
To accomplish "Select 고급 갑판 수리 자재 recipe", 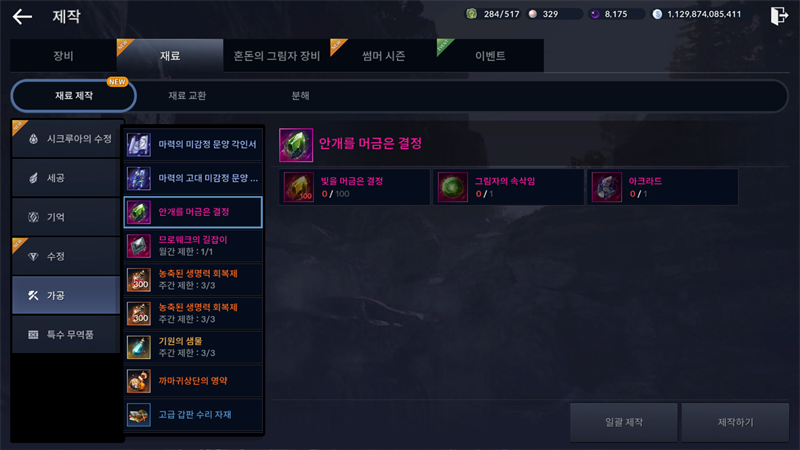I will [193, 414].
